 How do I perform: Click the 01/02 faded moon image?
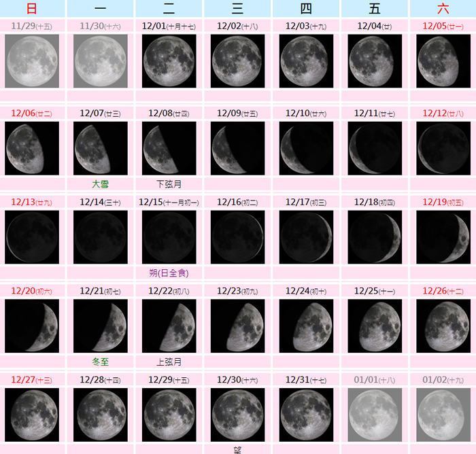pos(443,415)
